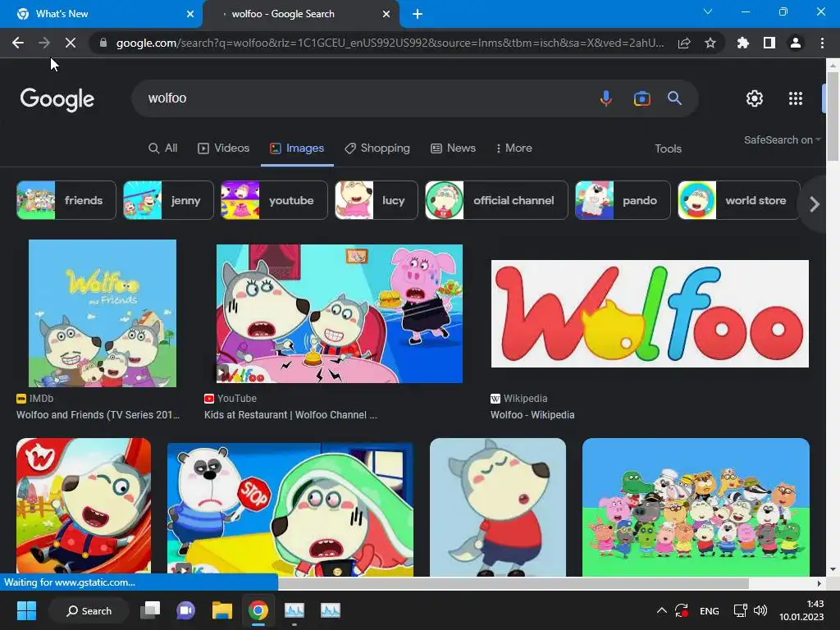Viewport: 840px width, 630px height.
Task: Open Google quick settings gear
Action: 755,98
